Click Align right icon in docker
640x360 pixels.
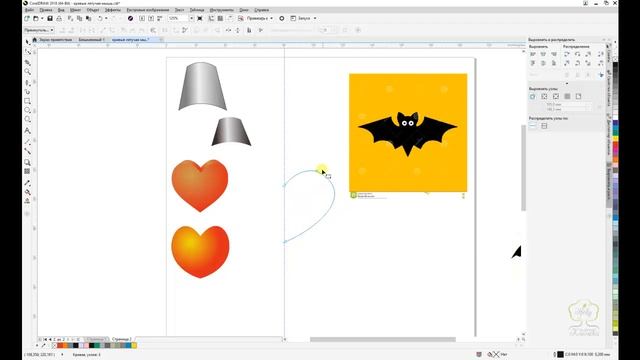(x=554, y=54)
